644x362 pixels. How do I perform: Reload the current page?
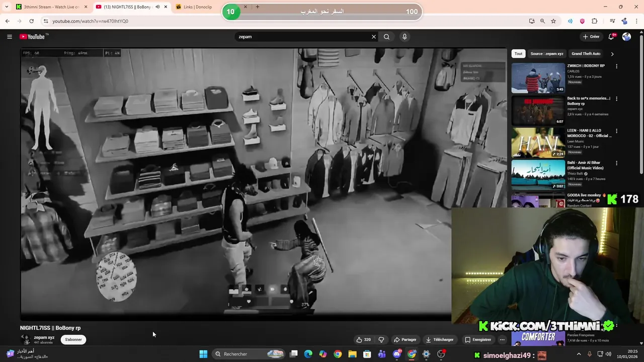[31, 21]
